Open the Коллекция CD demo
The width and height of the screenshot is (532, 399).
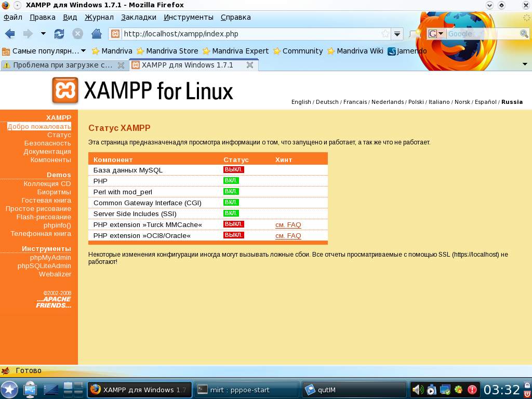tap(47, 184)
